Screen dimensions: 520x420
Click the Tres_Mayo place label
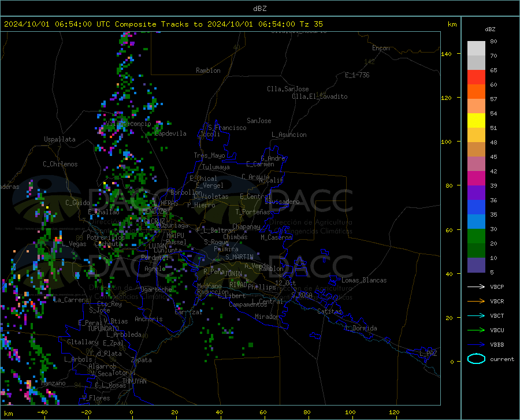coord(209,155)
